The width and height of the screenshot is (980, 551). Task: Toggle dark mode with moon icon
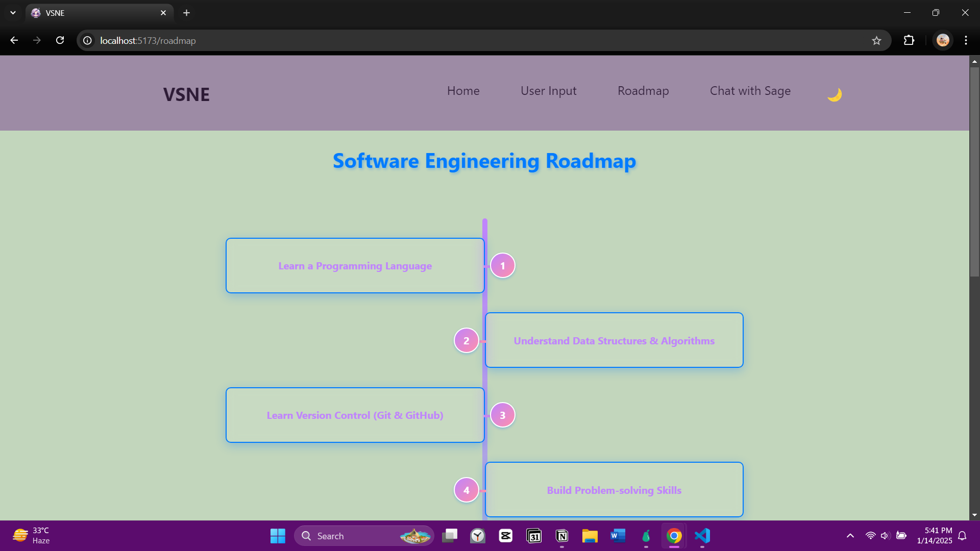834,94
